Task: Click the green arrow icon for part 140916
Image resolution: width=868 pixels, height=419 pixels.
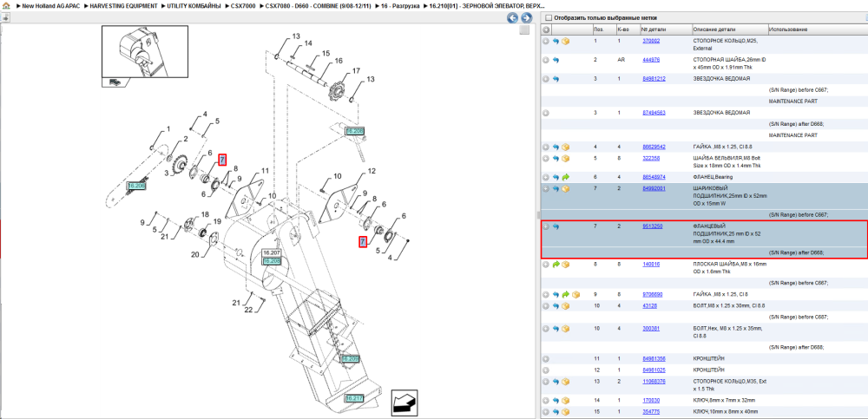Action: pos(556,264)
